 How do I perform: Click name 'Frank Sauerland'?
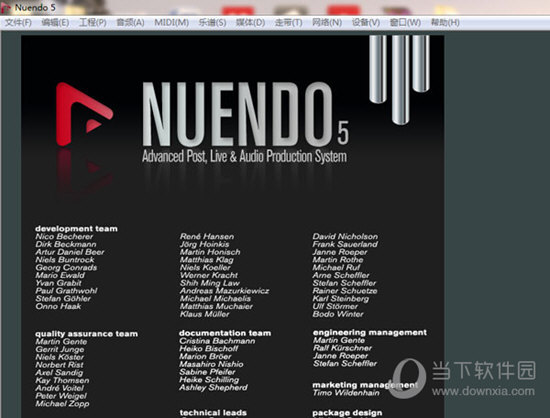tap(345, 244)
